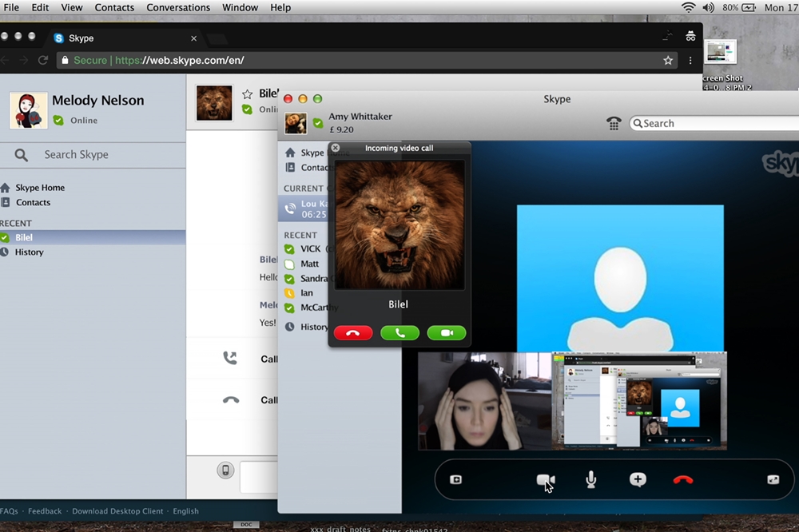Change Melody Nelson's Online status
799x532 pixels.
[75, 121]
